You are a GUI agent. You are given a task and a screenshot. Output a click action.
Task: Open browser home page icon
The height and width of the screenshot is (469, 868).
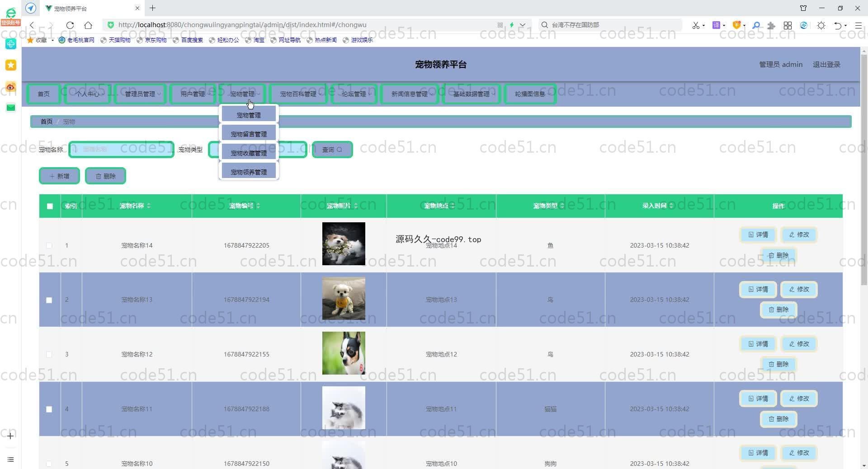coord(88,25)
